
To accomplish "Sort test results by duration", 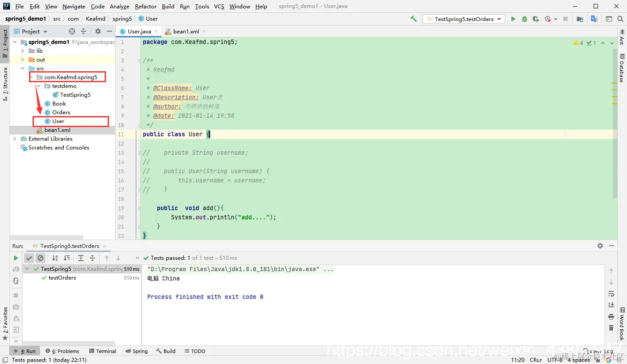I will (66, 258).
